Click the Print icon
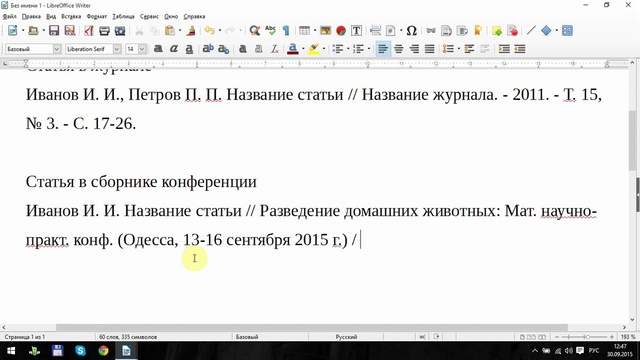 click(104, 31)
